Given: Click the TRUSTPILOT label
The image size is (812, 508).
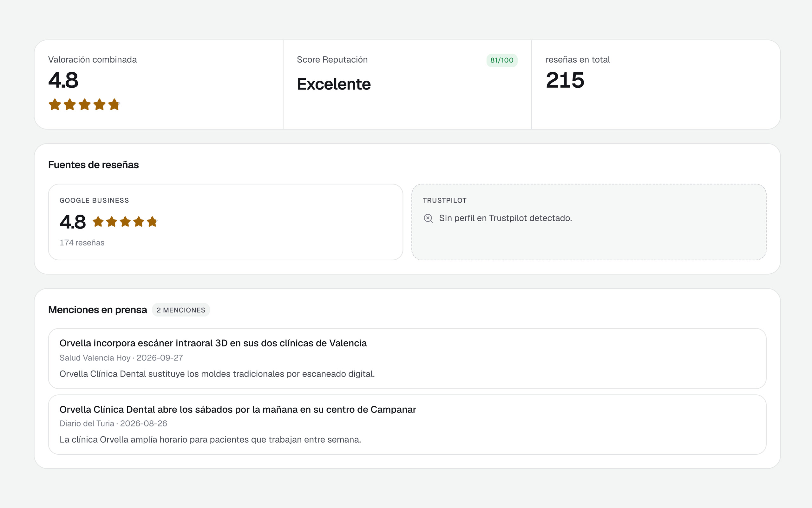Looking at the screenshot, I should [445, 201].
